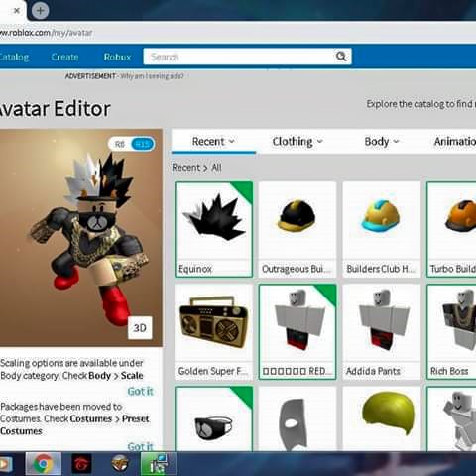The height and width of the screenshot is (476, 476).
Task: Open the Roblox Studio helmet taskbar icon
Action: pos(120,464)
